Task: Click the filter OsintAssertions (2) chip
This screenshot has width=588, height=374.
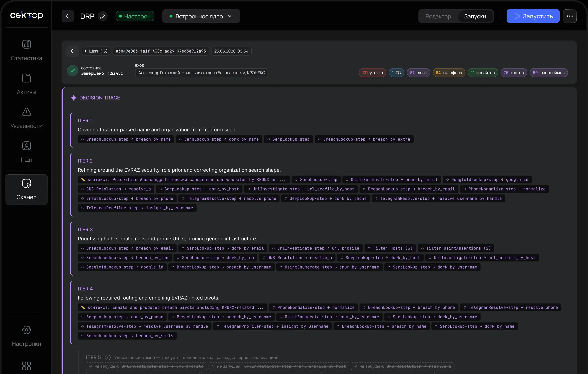Action: pyautogui.click(x=456, y=248)
